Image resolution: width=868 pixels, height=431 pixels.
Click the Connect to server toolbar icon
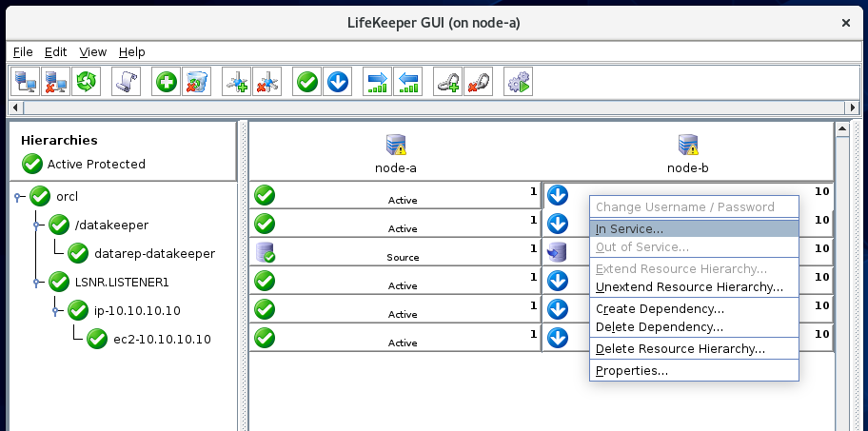tap(25, 81)
